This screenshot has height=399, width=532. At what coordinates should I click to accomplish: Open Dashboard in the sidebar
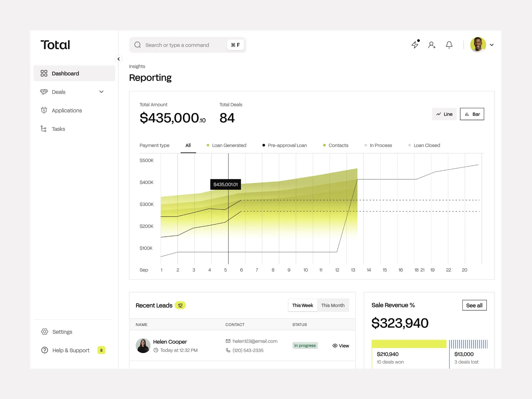pyautogui.click(x=74, y=73)
